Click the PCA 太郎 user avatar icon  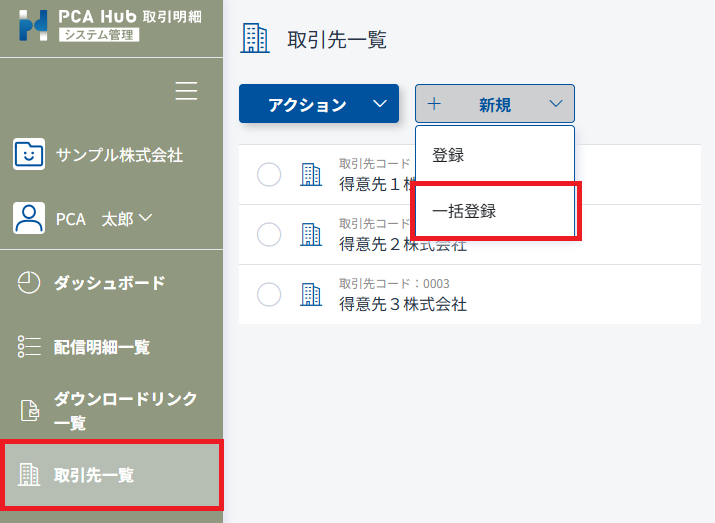tap(30, 218)
